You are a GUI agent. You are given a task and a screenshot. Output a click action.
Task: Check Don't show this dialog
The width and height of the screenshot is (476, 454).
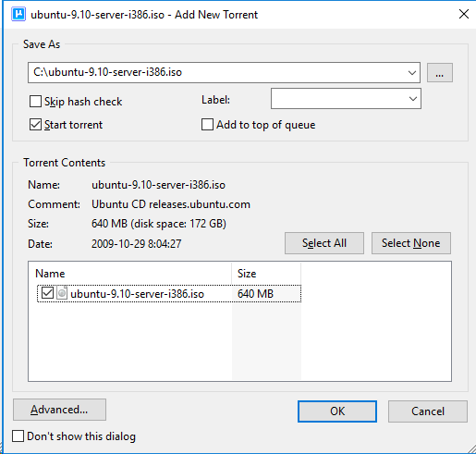18,436
